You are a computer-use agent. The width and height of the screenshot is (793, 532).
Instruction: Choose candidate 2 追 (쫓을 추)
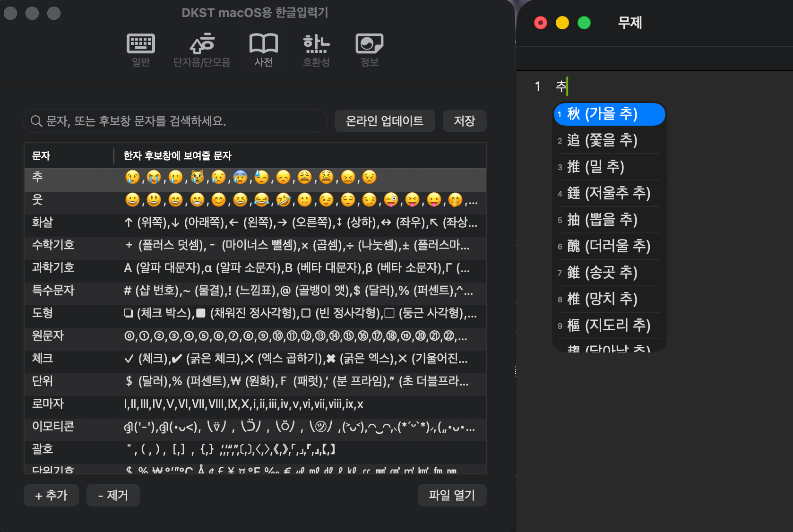click(x=609, y=140)
